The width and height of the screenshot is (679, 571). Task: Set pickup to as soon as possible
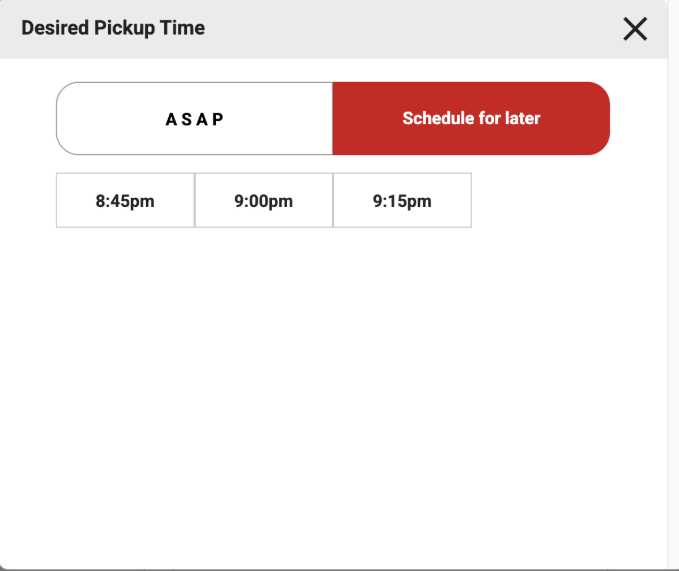pos(194,118)
